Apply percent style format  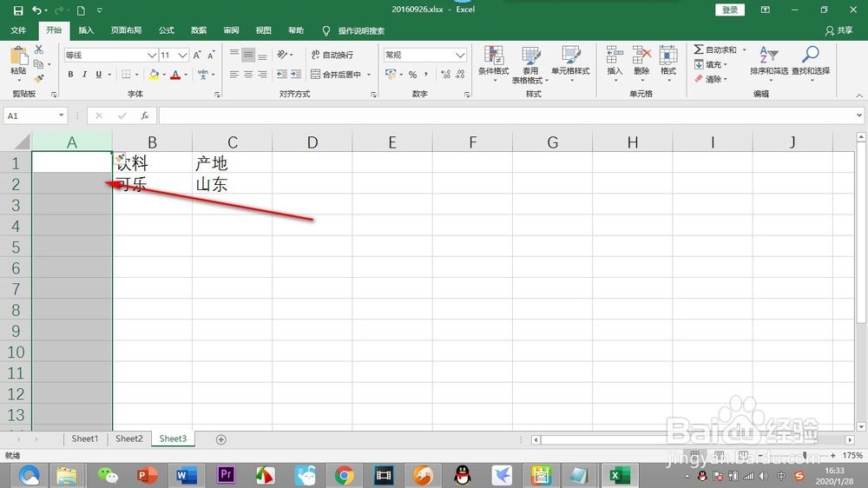tap(412, 74)
